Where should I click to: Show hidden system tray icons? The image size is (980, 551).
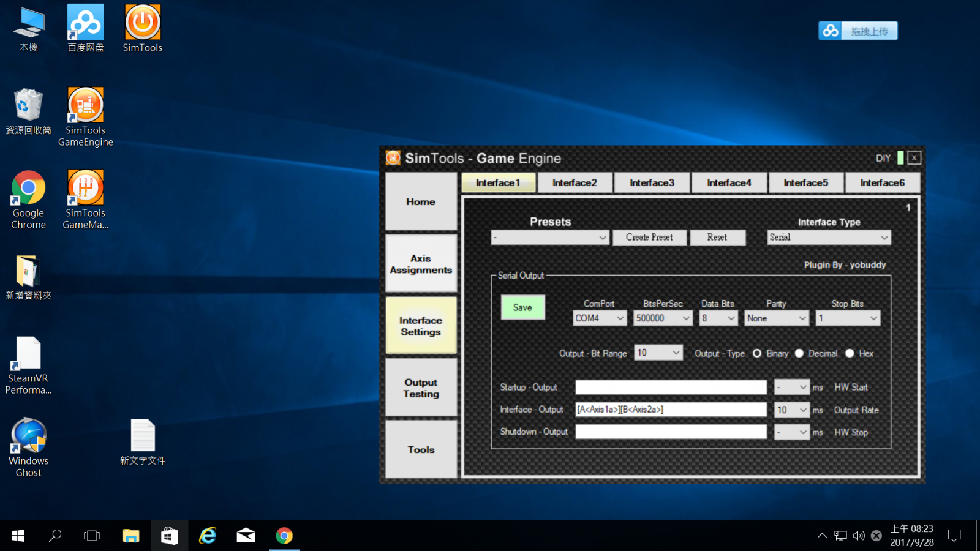(x=822, y=536)
